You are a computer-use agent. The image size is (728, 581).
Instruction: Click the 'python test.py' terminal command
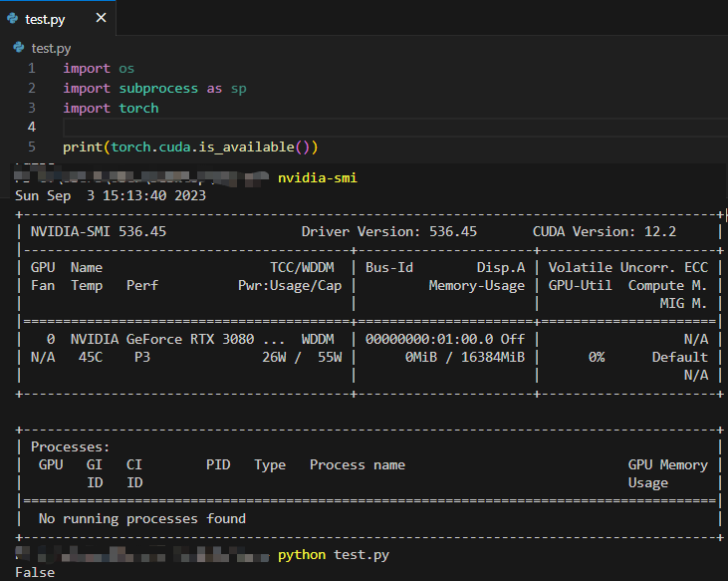333,554
